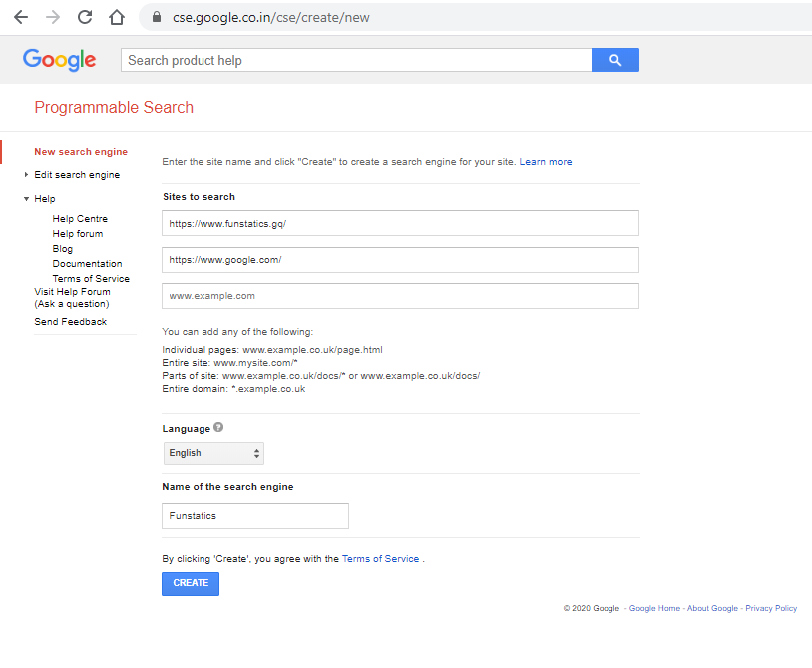Open the English language dropdown
Image resolution: width=812 pixels, height=668 pixels.
tap(213, 453)
